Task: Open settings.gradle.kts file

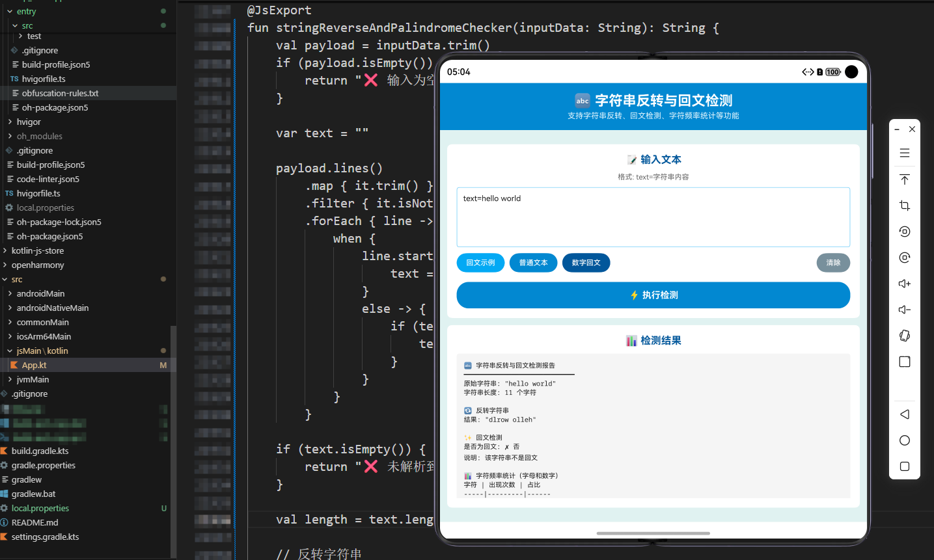Action: 45,537
